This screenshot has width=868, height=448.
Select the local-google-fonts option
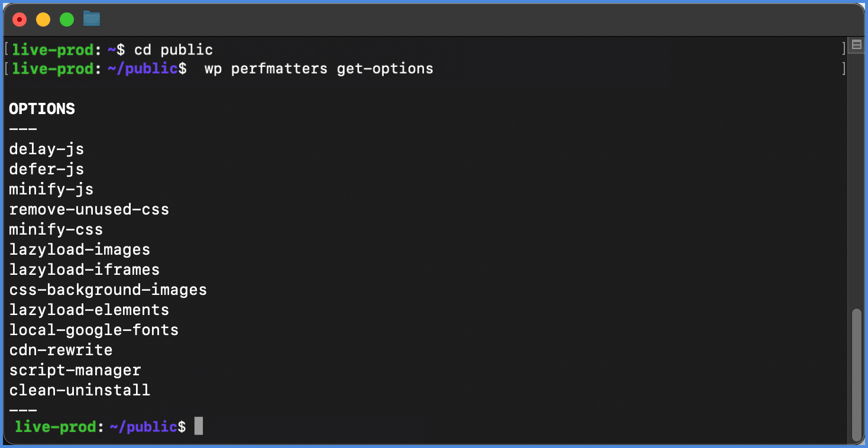93,330
